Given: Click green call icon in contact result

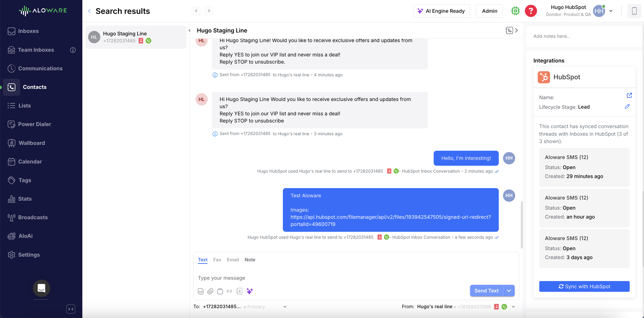Looking at the screenshot, I should click(x=149, y=41).
